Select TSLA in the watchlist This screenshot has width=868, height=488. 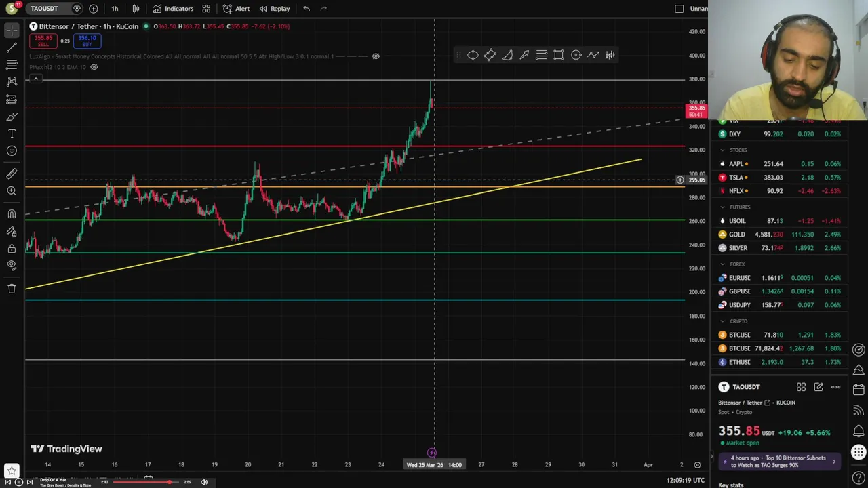point(779,178)
